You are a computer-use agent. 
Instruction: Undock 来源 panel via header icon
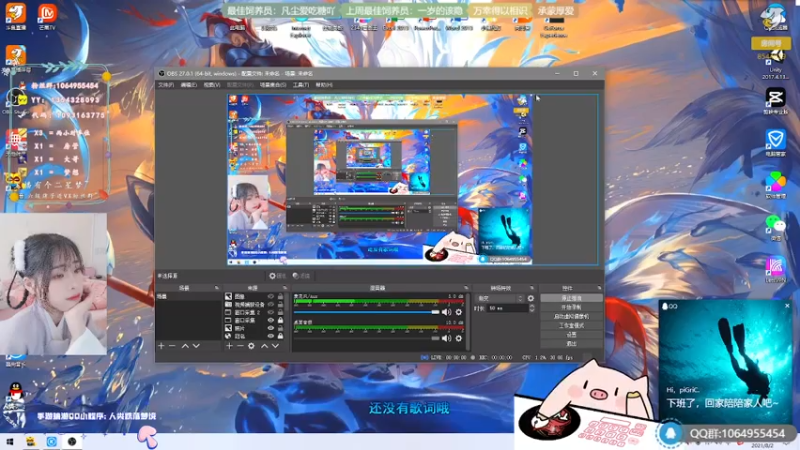(285, 288)
